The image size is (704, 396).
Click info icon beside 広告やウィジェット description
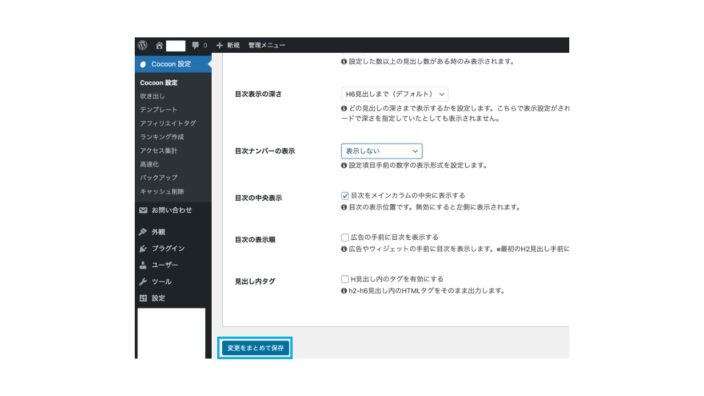pyautogui.click(x=344, y=249)
